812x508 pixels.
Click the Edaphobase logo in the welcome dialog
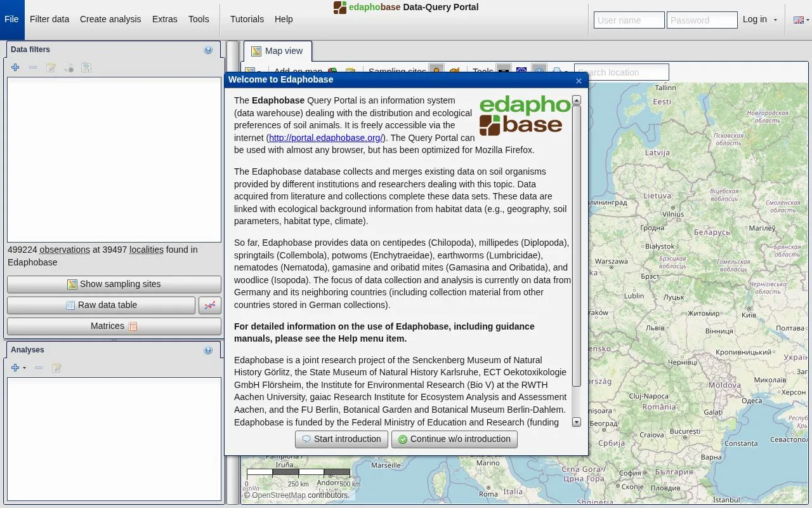525,115
